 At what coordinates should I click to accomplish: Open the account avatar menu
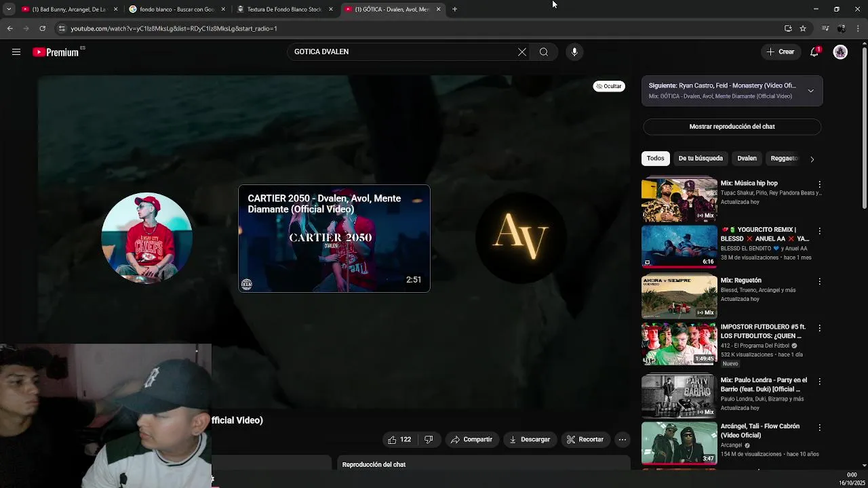(x=840, y=52)
